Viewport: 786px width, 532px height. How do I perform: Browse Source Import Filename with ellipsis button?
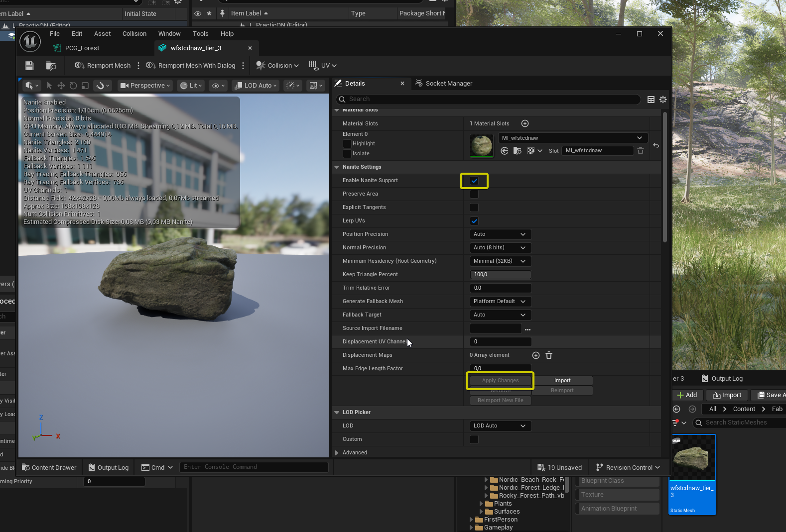(x=527, y=329)
